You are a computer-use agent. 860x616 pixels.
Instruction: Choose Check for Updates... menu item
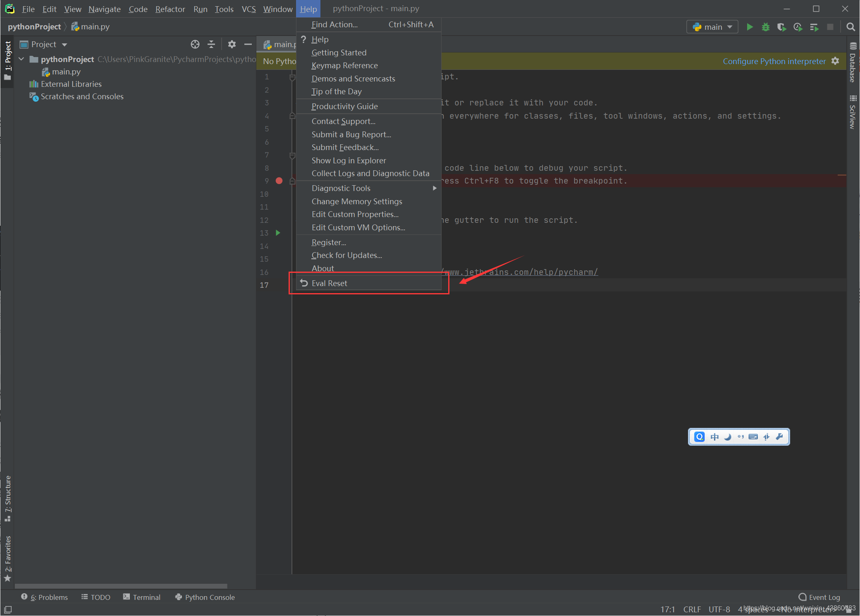(369, 255)
